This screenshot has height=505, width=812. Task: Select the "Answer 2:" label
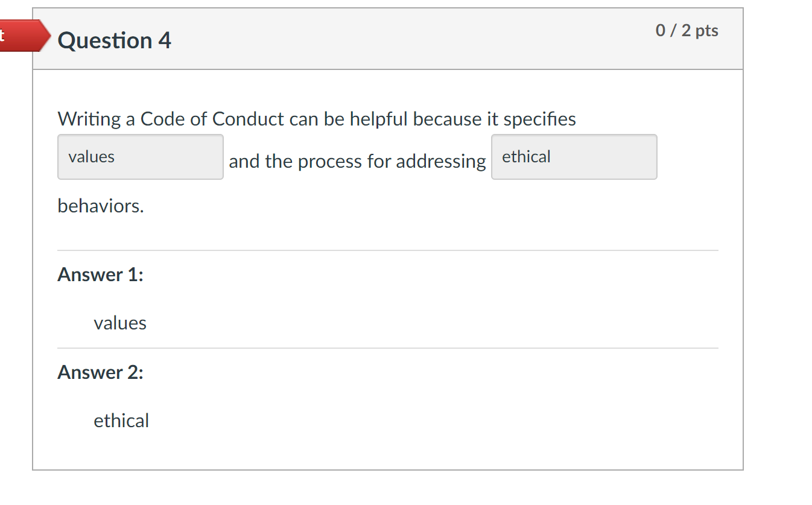101,372
